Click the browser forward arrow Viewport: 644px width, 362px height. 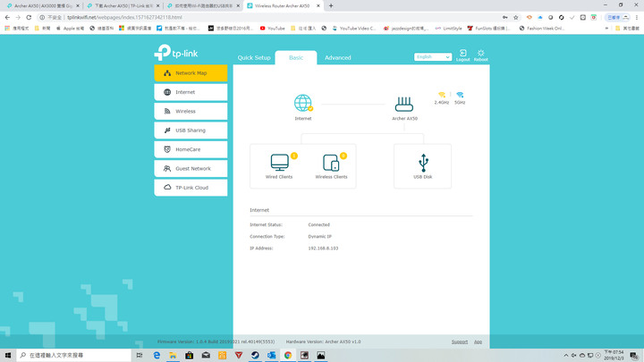(18, 17)
